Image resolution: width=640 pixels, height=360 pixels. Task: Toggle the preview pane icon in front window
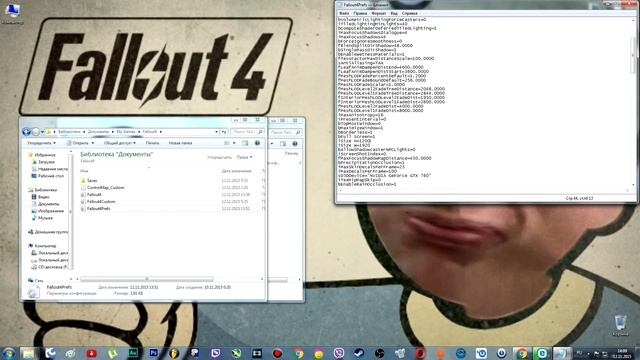coord(245,143)
